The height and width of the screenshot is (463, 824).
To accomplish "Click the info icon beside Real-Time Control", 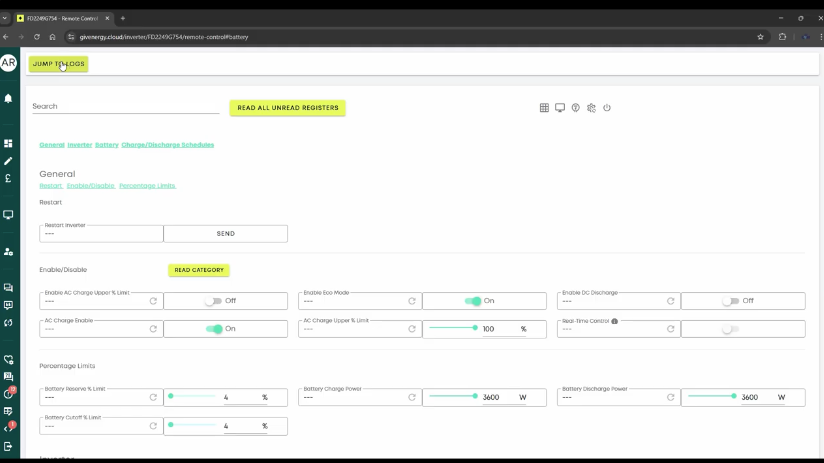I will coord(614,321).
